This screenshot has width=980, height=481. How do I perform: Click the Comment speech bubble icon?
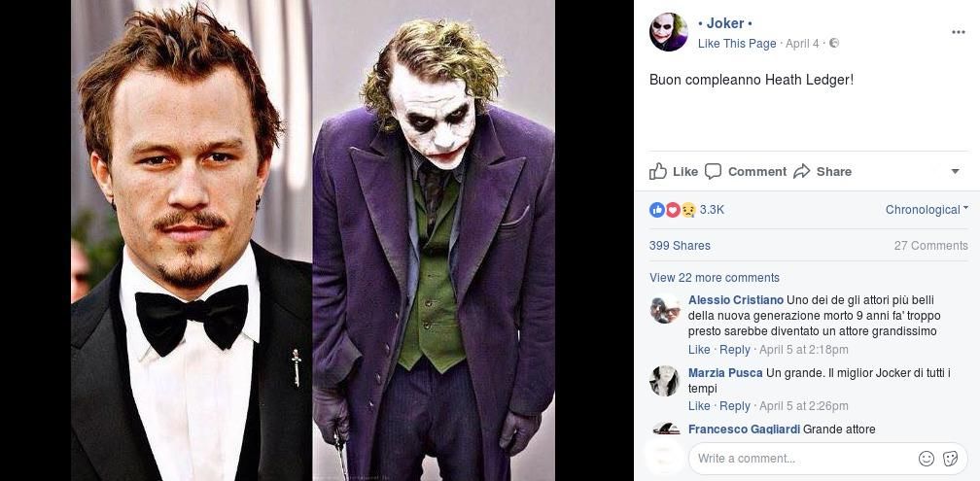714,171
